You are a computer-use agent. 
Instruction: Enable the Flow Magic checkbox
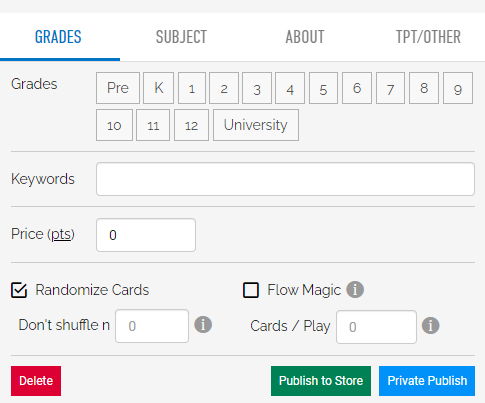pos(251,290)
